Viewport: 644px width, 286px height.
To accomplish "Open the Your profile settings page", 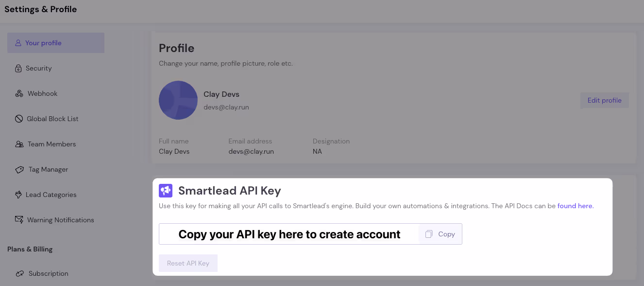I will pos(56,43).
